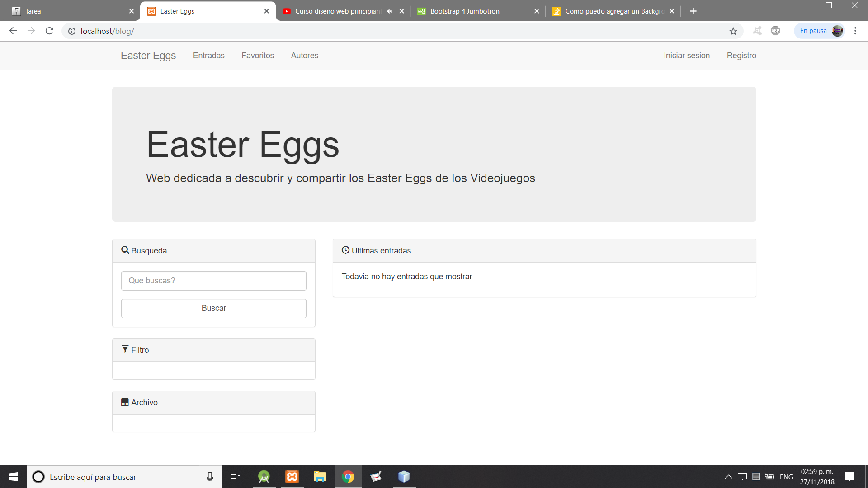The height and width of the screenshot is (488, 868).
Task: Bookmark this page with the star icon
Action: (x=733, y=31)
